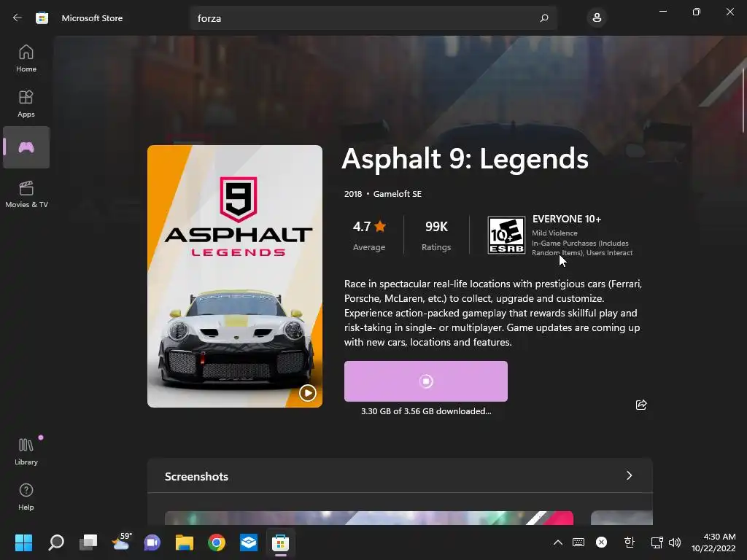Open the network status tray icon
This screenshot has height=560, width=747.
click(x=657, y=542)
